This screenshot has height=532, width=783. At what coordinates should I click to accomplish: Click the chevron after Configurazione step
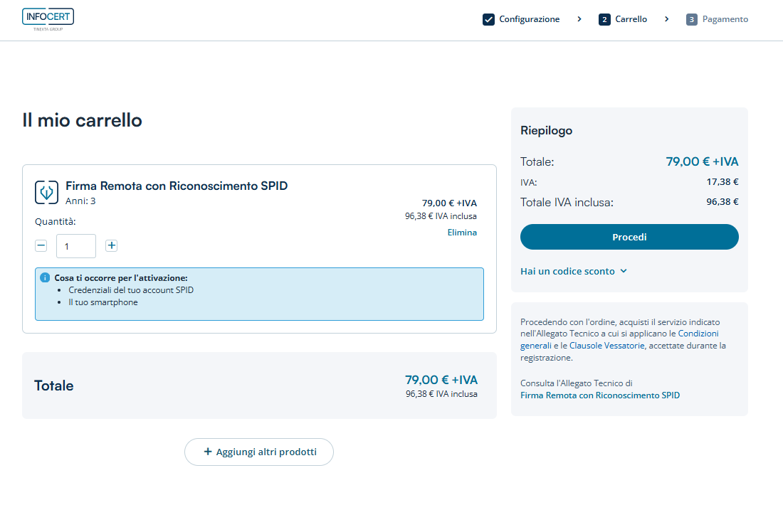pyautogui.click(x=579, y=19)
